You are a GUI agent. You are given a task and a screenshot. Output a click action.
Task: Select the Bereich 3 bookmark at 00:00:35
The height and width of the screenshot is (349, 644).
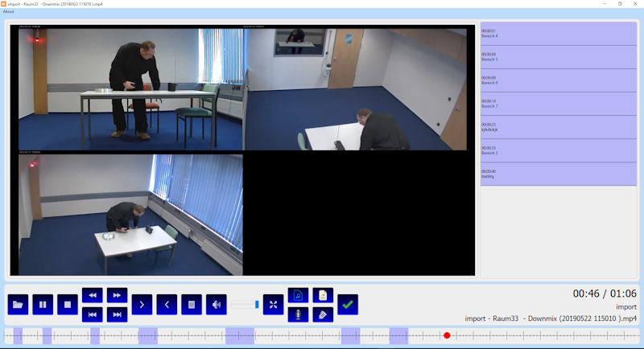click(558, 150)
